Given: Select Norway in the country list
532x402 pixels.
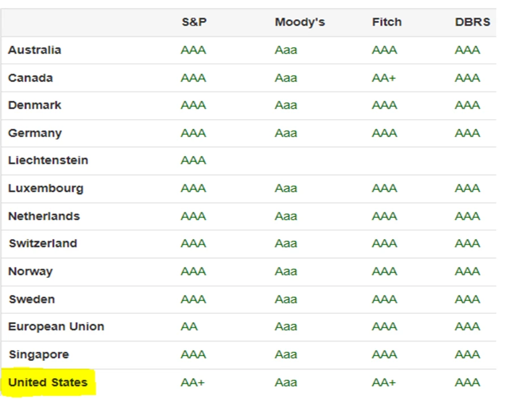Looking at the screenshot, I should point(31,271).
